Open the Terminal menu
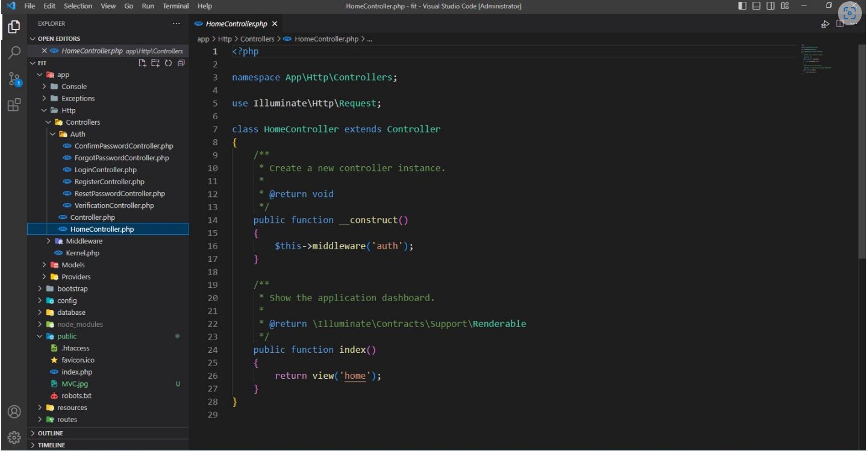 pyautogui.click(x=175, y=6)
